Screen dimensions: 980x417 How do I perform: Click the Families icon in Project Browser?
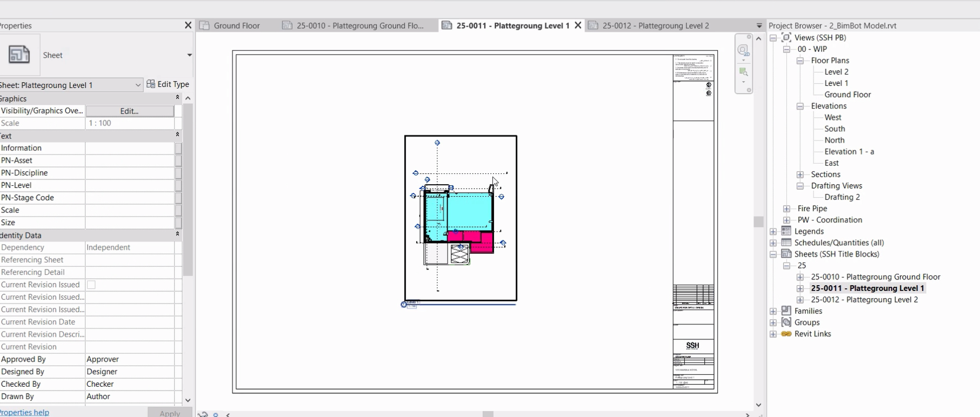coord(786,311)
